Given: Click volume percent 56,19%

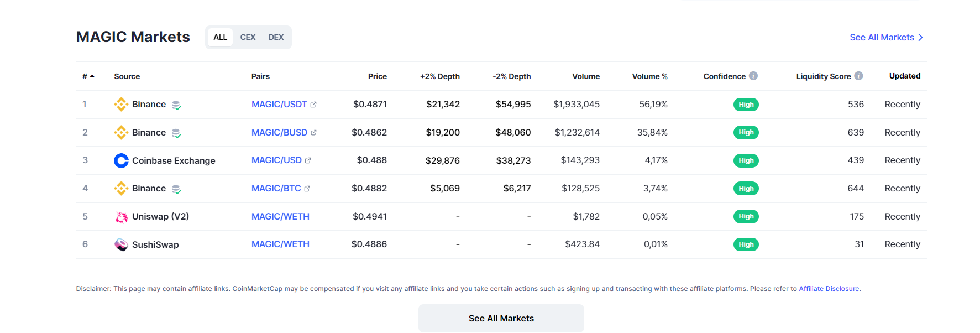Looking at the screenshot, I should tap(653, 104).
